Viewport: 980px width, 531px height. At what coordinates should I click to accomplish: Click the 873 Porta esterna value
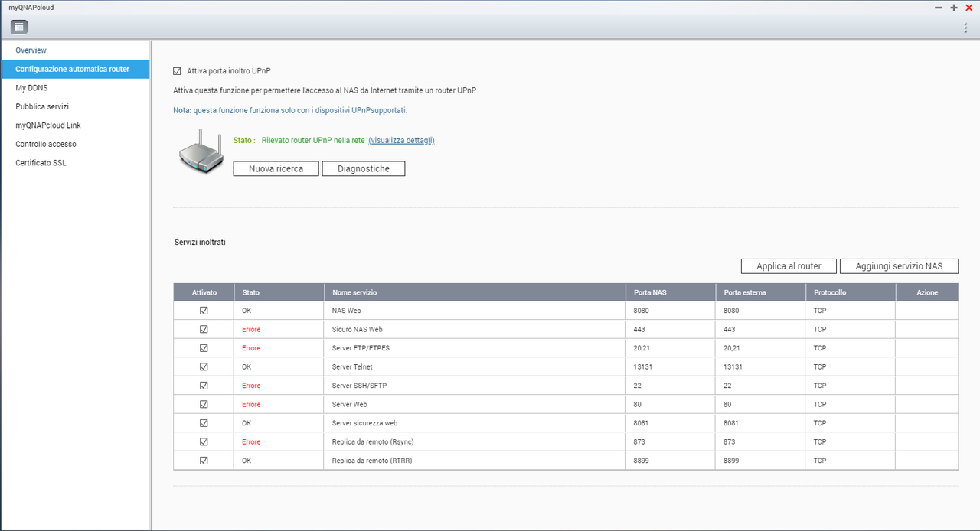pos(730,441)
